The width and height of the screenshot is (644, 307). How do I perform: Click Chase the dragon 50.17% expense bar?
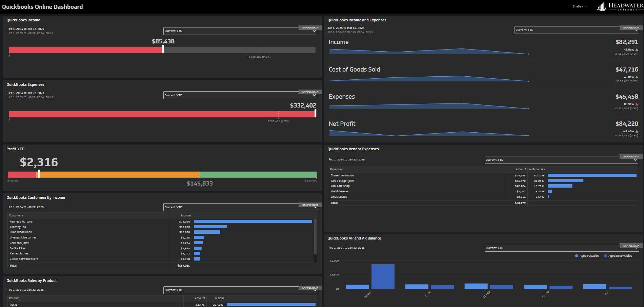(x=592, y=175)
